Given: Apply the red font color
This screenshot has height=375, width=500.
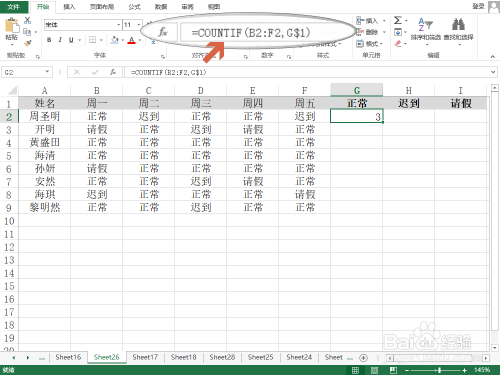Looking at the screenshot, I should [x=132, y=40].
